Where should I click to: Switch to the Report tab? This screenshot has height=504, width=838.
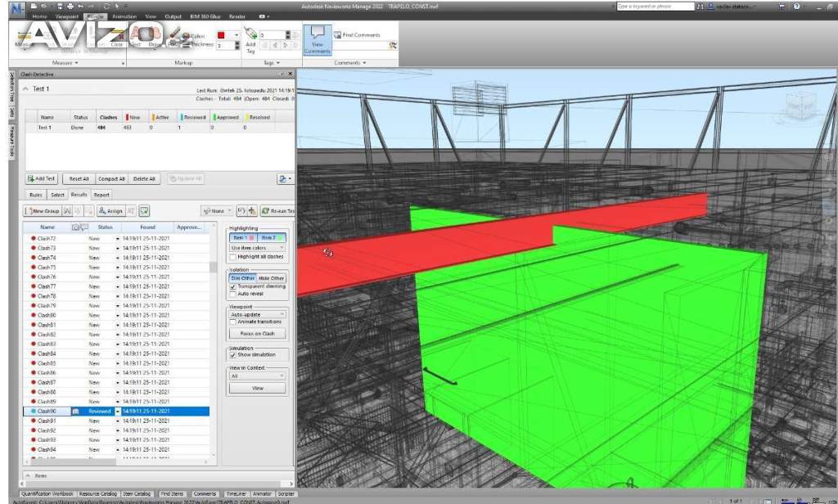tap(101, 195)
